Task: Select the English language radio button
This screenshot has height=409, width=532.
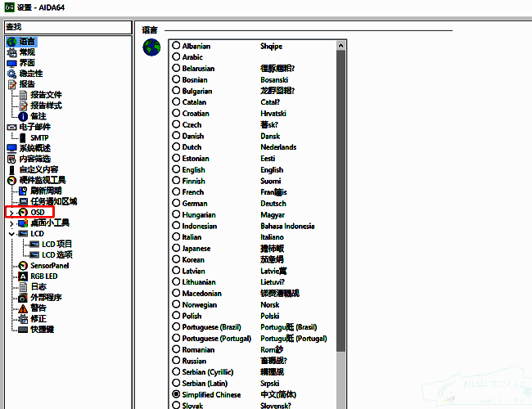Action: click(176, 169)
